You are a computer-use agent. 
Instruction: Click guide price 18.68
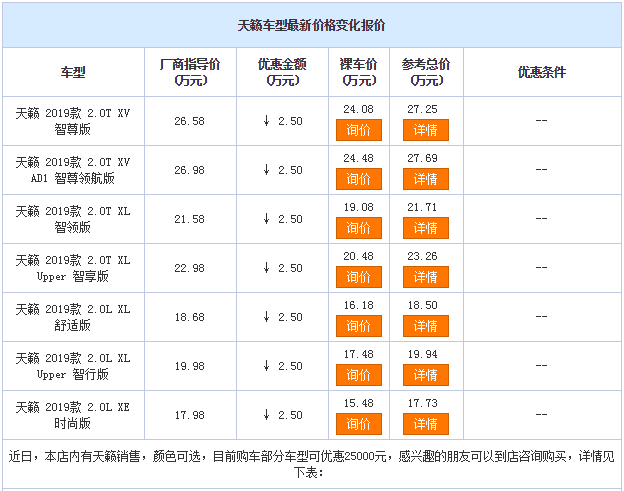(x=189, y=317)
